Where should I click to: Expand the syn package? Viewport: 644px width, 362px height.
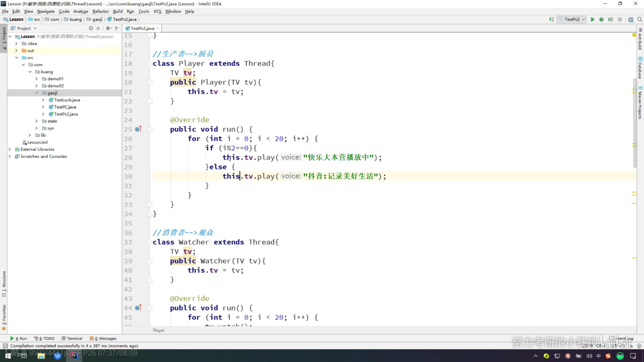point(36,128)
